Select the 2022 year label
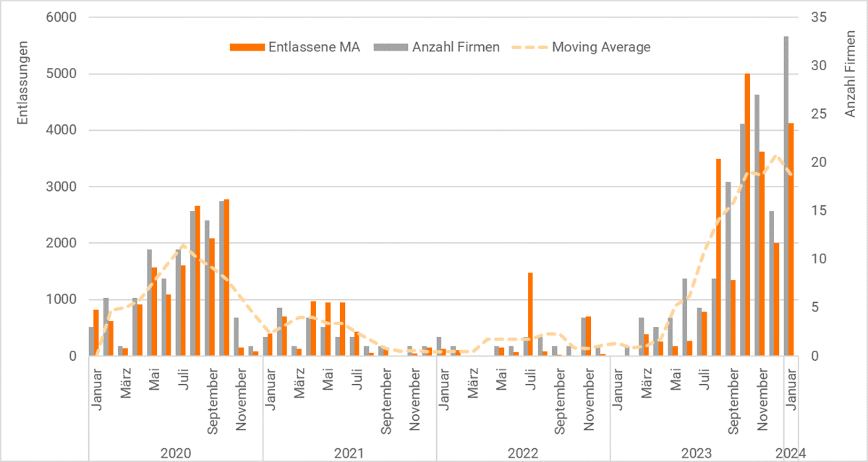Viewport: 868px width, 462px height. [523, 453]
